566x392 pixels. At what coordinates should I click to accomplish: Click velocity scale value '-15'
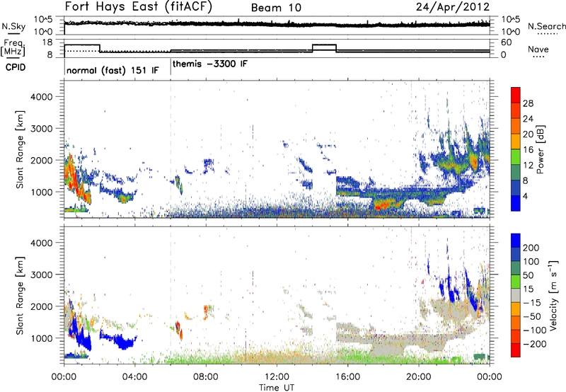point(531,302)
